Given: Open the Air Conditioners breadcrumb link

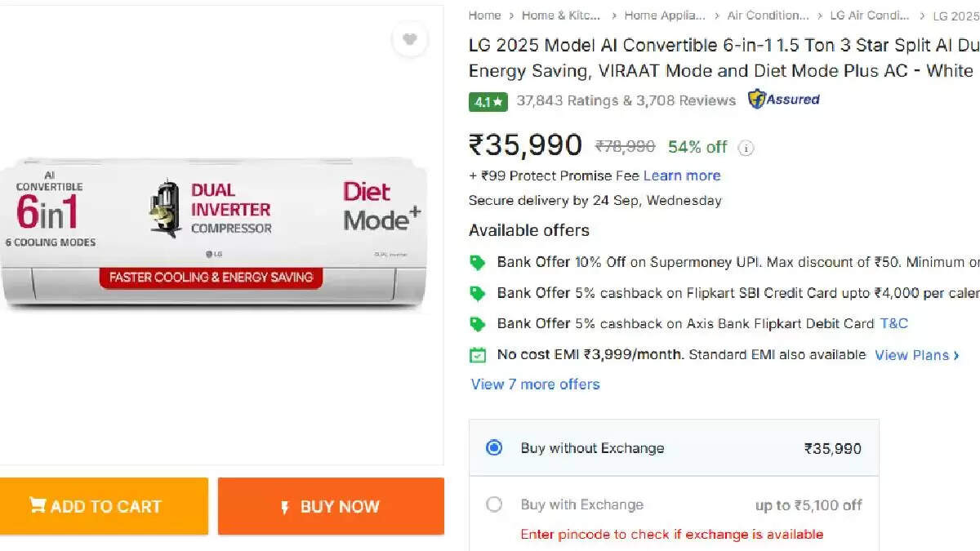Looking at the screenshot, I should tap(766, 15).
